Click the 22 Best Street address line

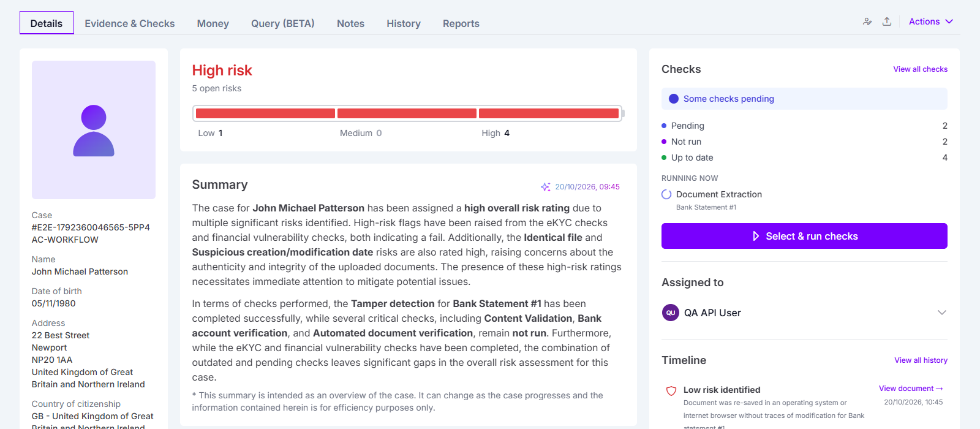[61, 335]
